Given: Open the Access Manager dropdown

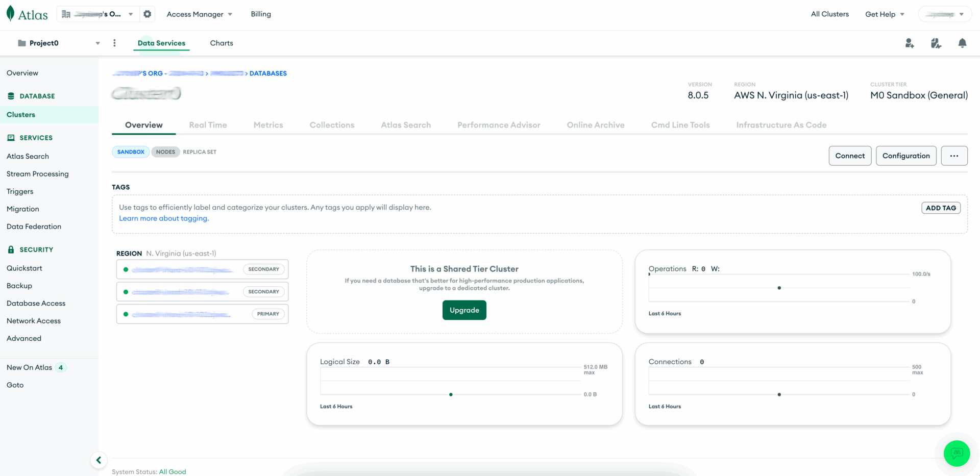Looking at the screenshot, I should (199, 14).
